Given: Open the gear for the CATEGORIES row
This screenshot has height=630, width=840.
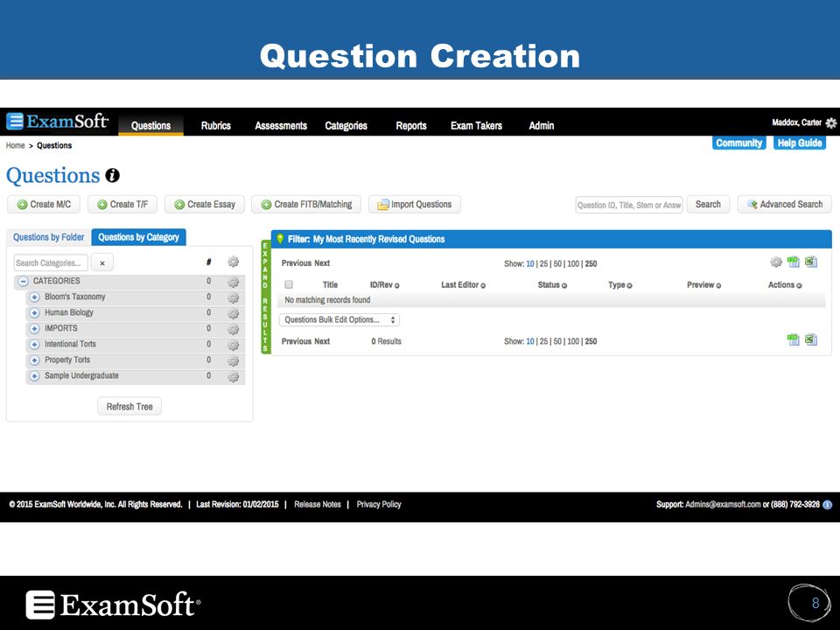Looking at the screenshot, I should (x=233, y=282).
